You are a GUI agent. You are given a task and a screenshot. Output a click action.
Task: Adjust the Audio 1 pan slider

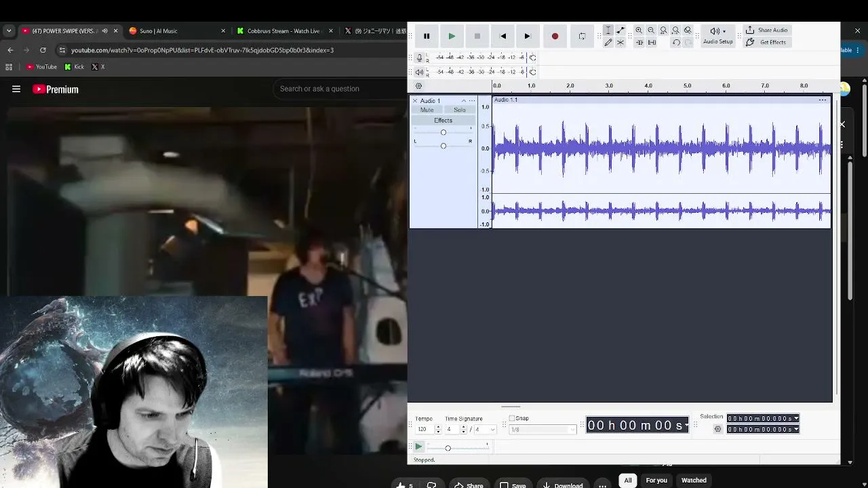(x=443, y=146)
